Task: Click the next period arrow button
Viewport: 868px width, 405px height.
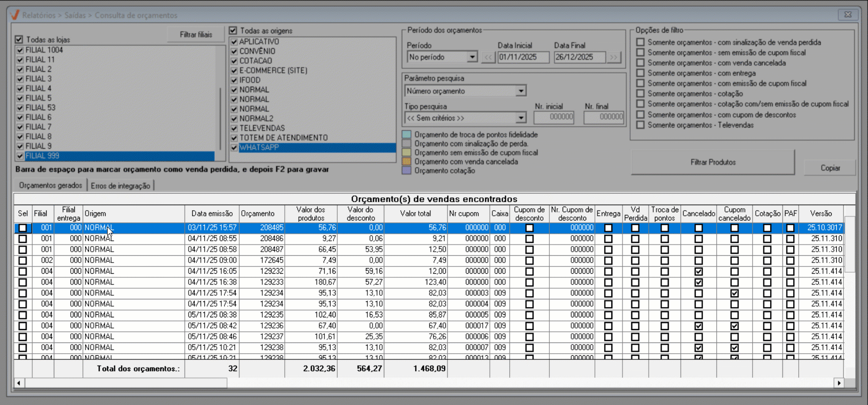Action: pyautogui.click(x=613, y=57)
